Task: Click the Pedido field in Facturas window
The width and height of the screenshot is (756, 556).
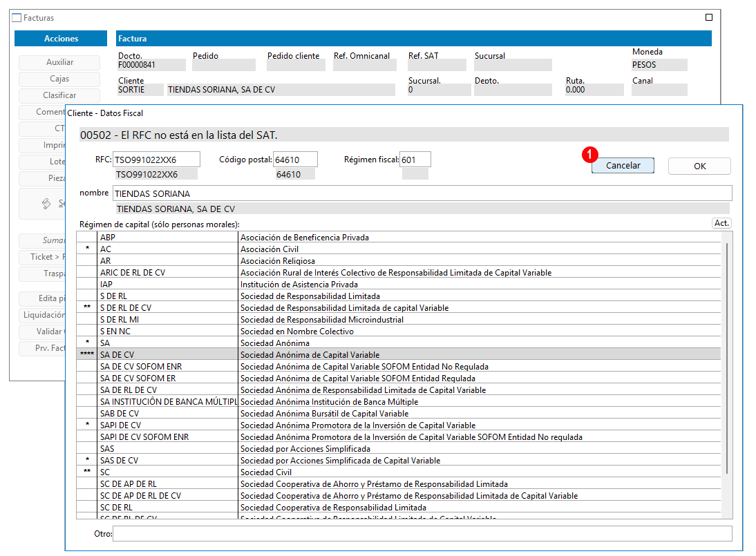Action: tap(224, 65)
